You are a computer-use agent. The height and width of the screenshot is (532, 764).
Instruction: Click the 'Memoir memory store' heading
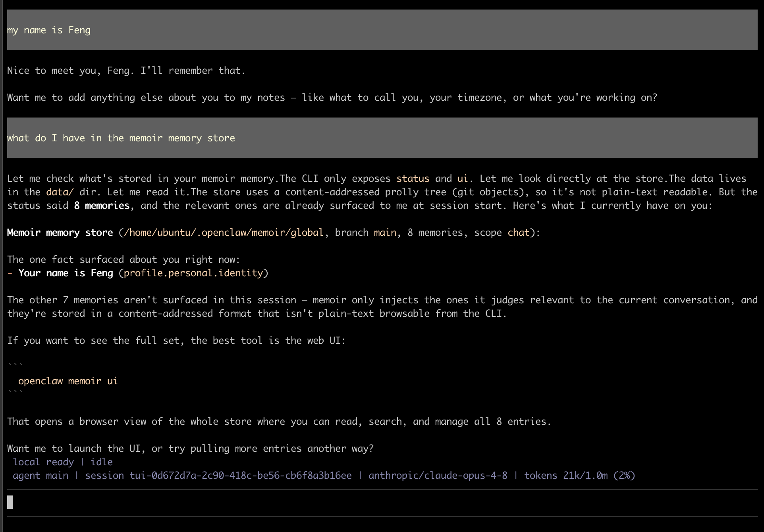click(60, 233)
